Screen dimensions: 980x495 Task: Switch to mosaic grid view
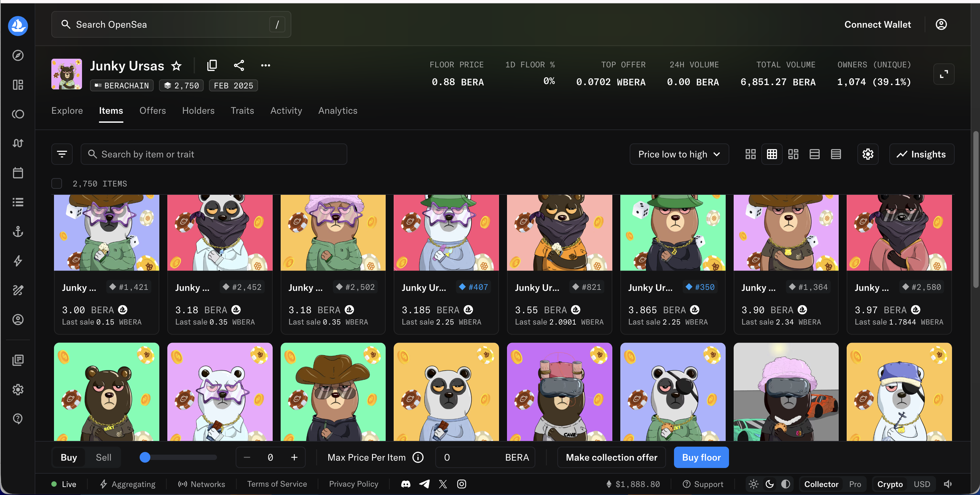click(793, 154)
